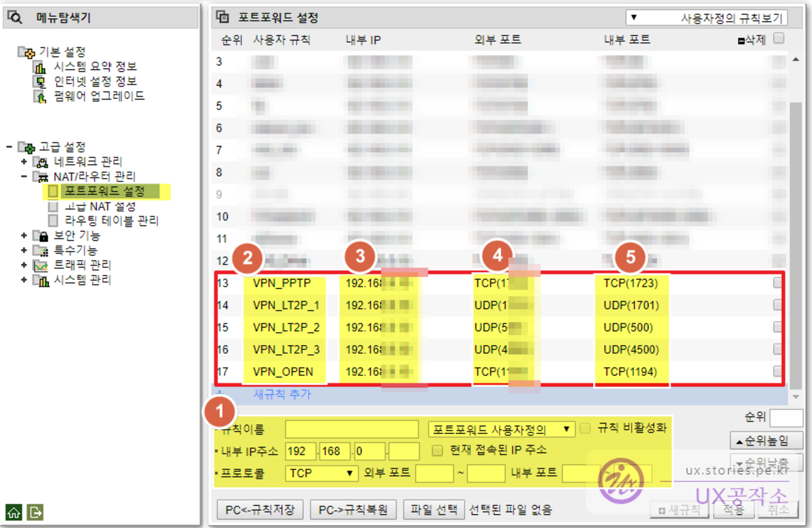
Task: Check the delete box for VPN_PPTP rule
Action: [778, 283]
